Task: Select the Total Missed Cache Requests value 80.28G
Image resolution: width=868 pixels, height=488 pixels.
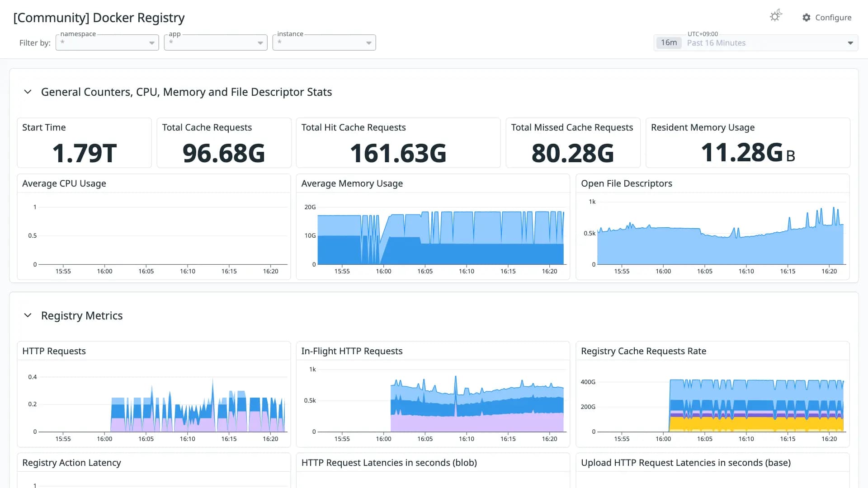Action: pos(573,153)
